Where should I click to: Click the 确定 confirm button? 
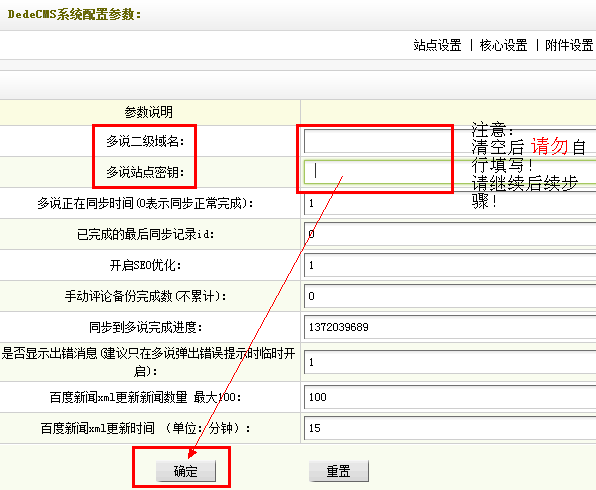(x=186, y=471)
